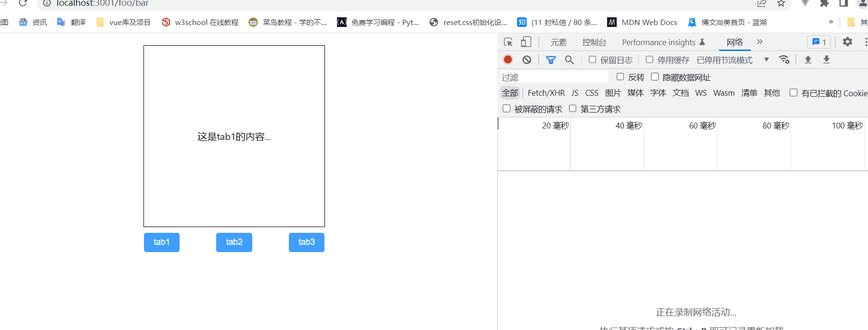The image size is (868, 330).
Task: Activate the inspect element picker icon
Action: tap(508, 42)
